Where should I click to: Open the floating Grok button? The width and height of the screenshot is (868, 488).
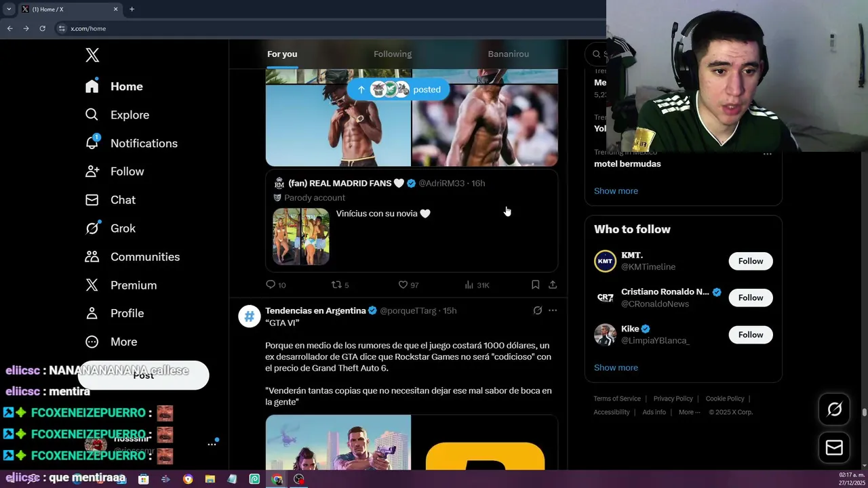(x=834, y=409)
